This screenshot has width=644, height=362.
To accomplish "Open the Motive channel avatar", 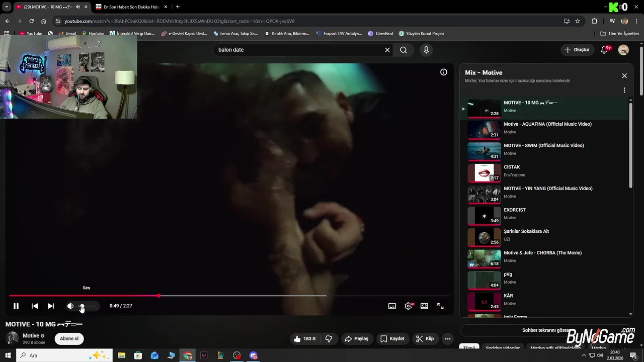I will [x=12, y=338].
